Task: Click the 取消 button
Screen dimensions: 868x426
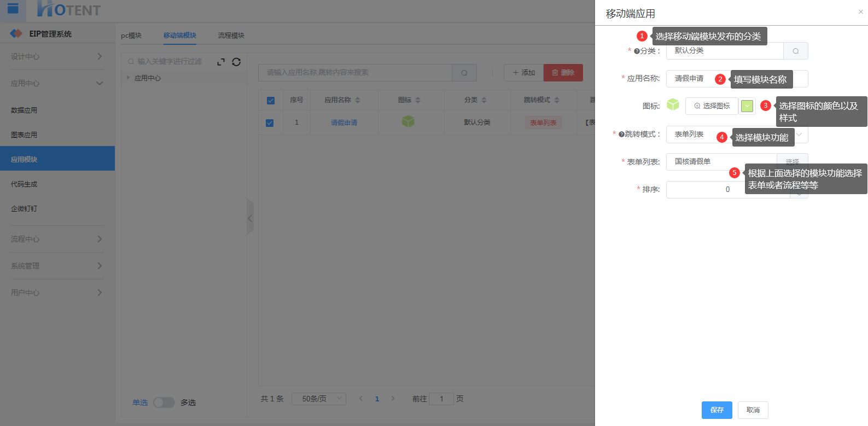Action: click(x=753, y=410)
